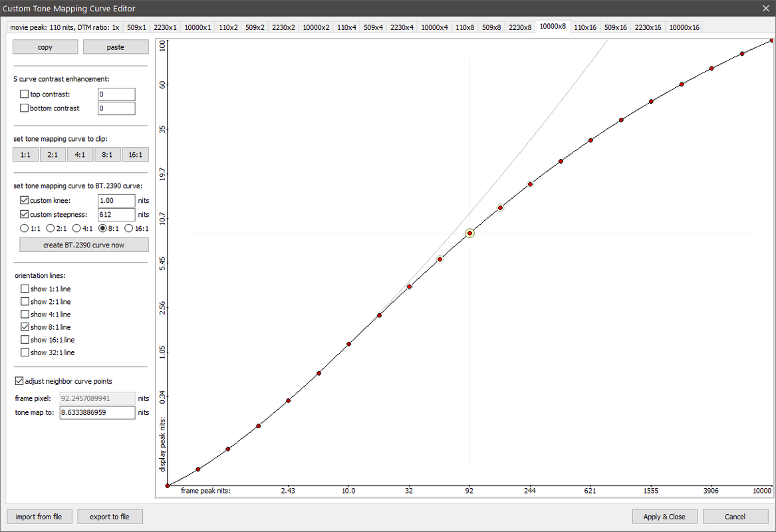
Task: Switch to the 509x1 tab
Action: [136, 27]
